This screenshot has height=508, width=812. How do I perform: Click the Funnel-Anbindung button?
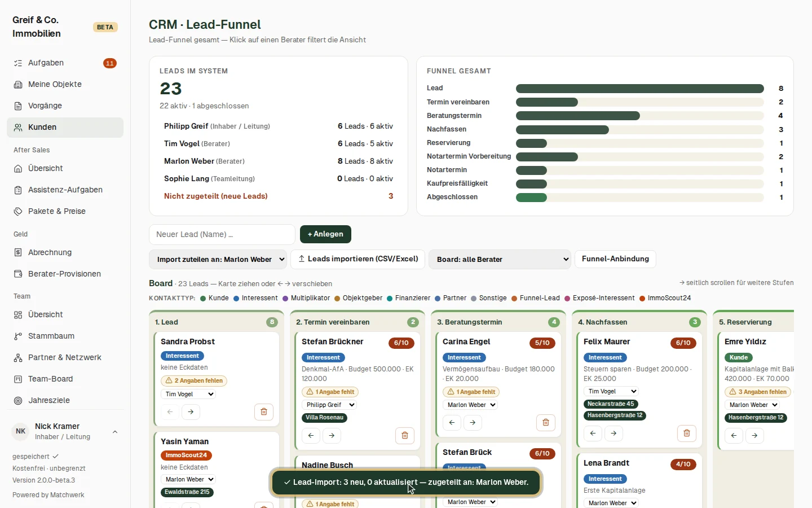615,259
